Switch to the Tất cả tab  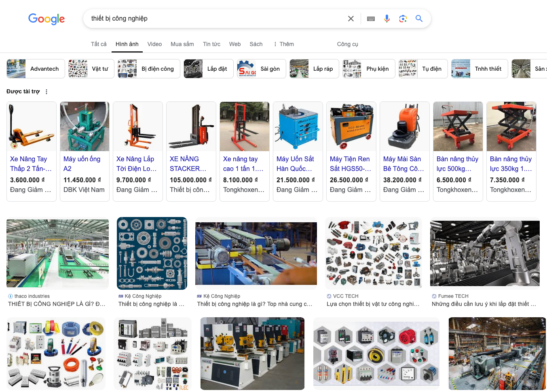click(99, 44)
